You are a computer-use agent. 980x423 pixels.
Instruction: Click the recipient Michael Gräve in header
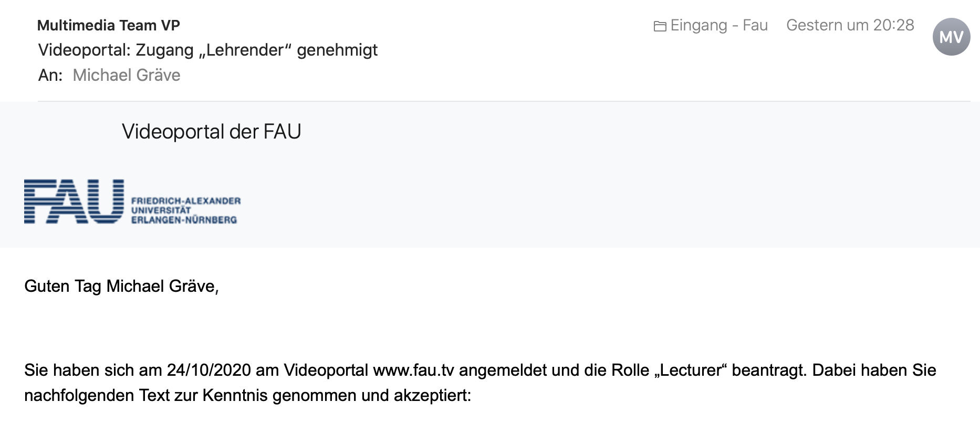[x=127, y=75]
